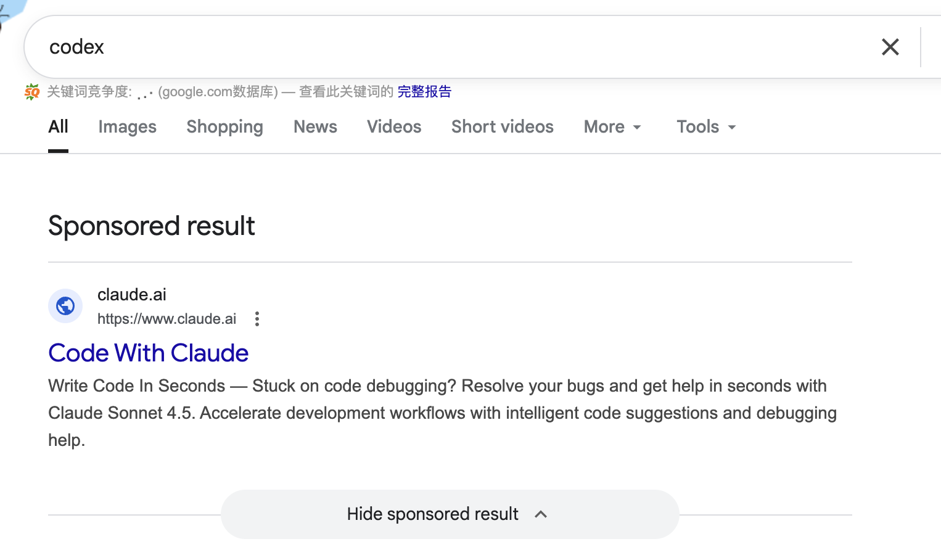This screenshot has height=560, width=941.
Task: Select the Shopping tab
Action: [x=224, y=127]
